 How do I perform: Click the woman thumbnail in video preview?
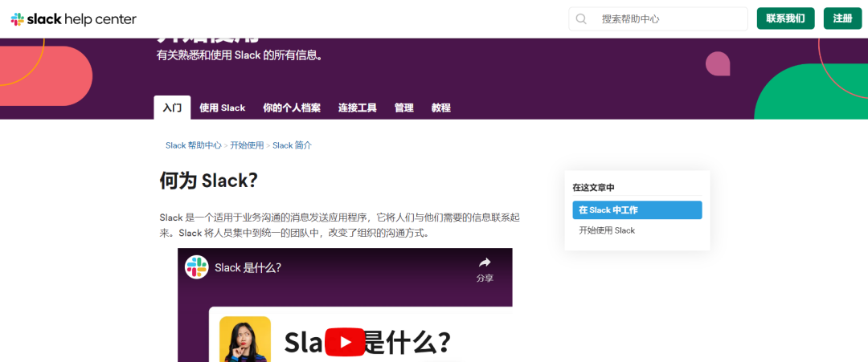click(x=244, y=339)
